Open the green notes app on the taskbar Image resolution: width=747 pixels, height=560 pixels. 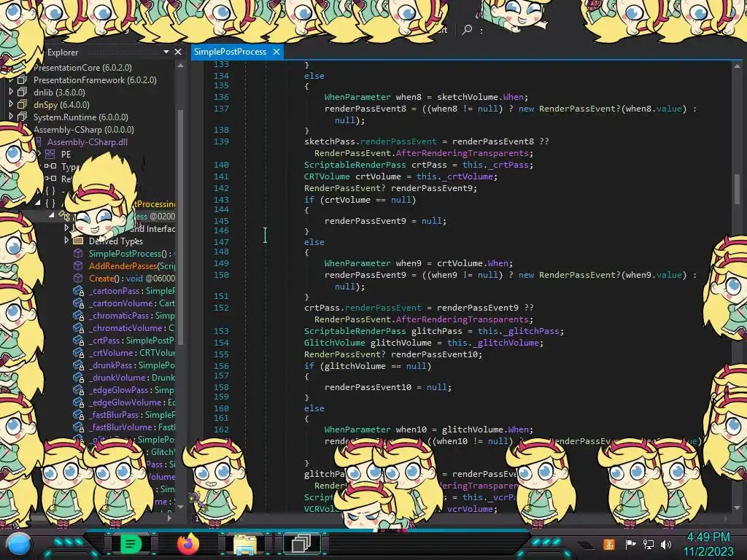click(x=130, y=544)
